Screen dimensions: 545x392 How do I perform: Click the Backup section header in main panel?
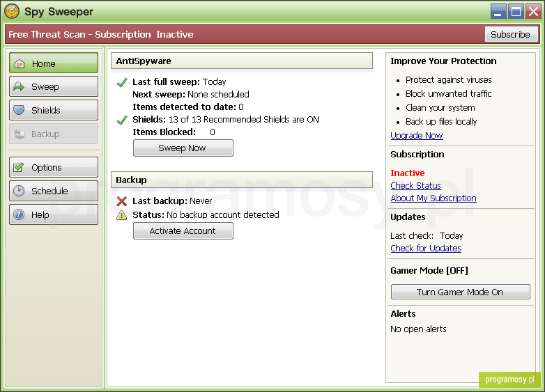pyautogui.click(x=242, y=180)
